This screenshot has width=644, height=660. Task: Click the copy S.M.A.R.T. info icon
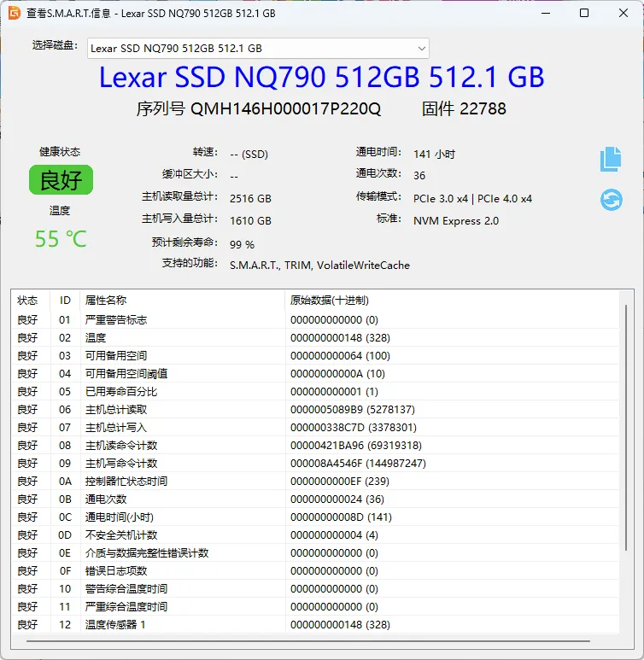click(611, 159)
